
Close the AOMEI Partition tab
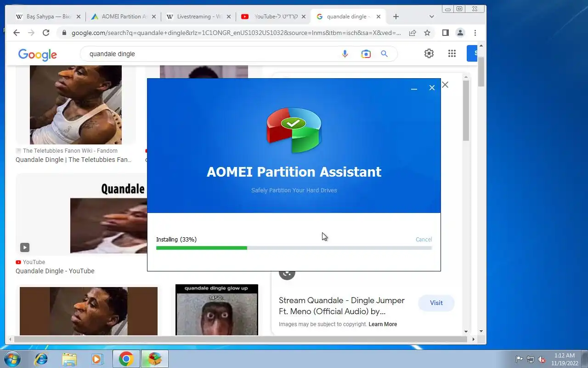(x=153, y=17)
